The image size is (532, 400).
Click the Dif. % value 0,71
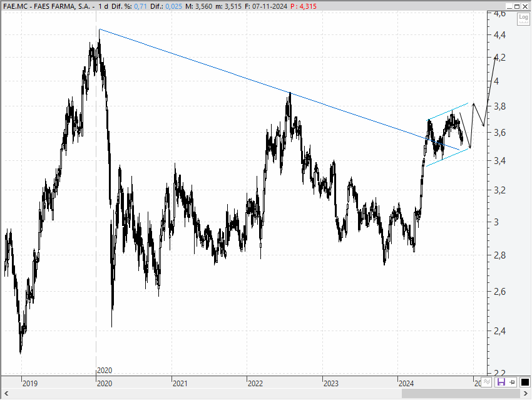click(x=140, y=6)
